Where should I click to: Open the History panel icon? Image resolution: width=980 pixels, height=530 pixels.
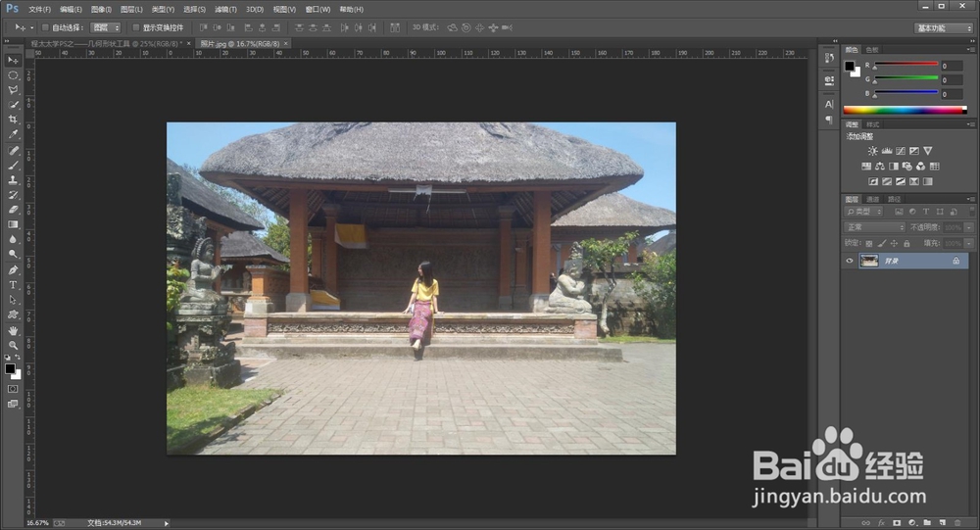(x=829, y=58)
